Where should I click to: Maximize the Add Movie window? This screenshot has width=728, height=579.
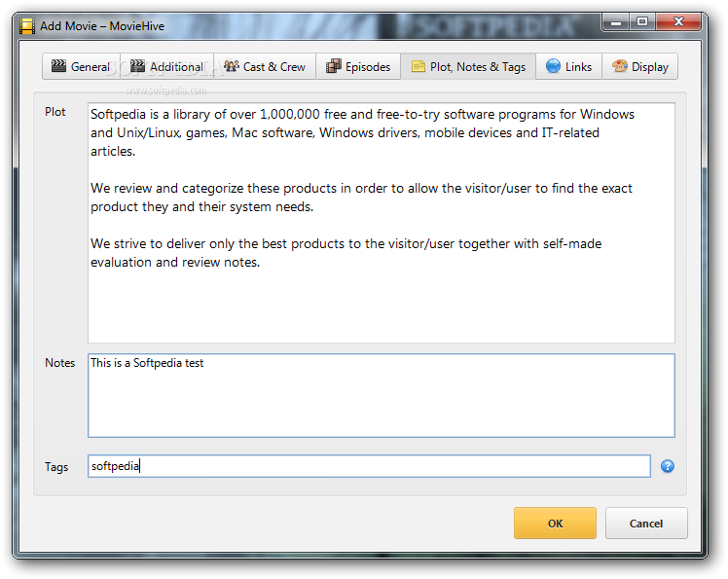click(642, 21)
